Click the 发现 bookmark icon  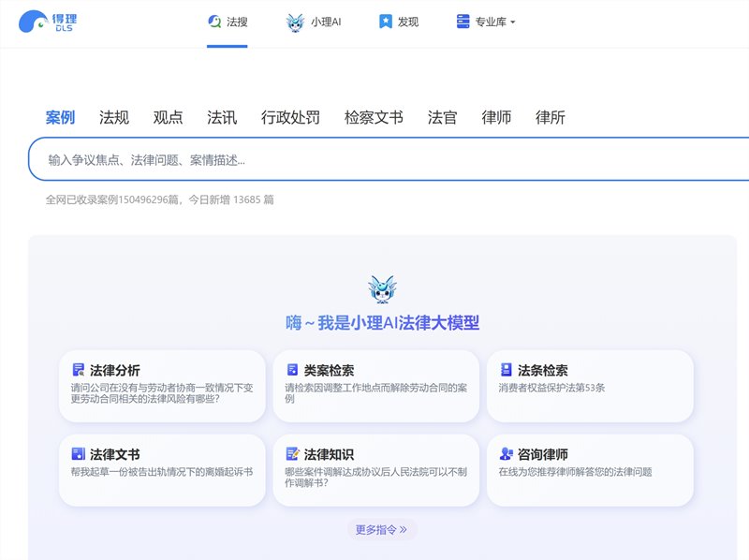click(385, 19)
